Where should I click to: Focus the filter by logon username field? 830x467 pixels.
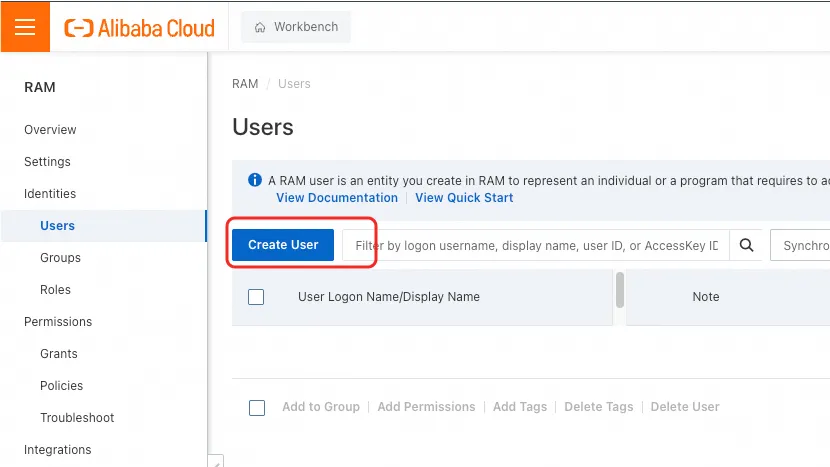tap(535, 245)
